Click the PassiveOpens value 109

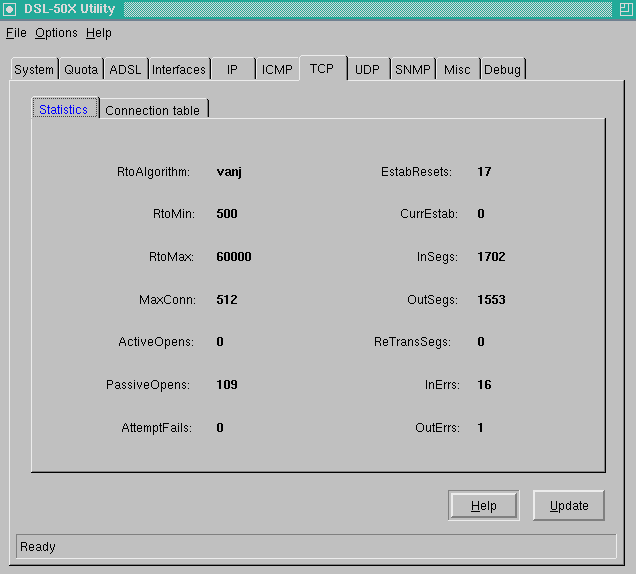(227, 385)
